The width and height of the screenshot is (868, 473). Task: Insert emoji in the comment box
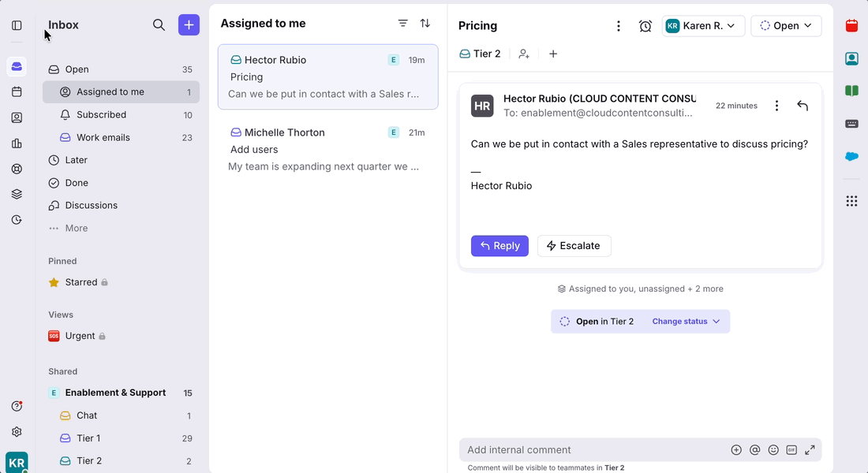pos(773,450)
